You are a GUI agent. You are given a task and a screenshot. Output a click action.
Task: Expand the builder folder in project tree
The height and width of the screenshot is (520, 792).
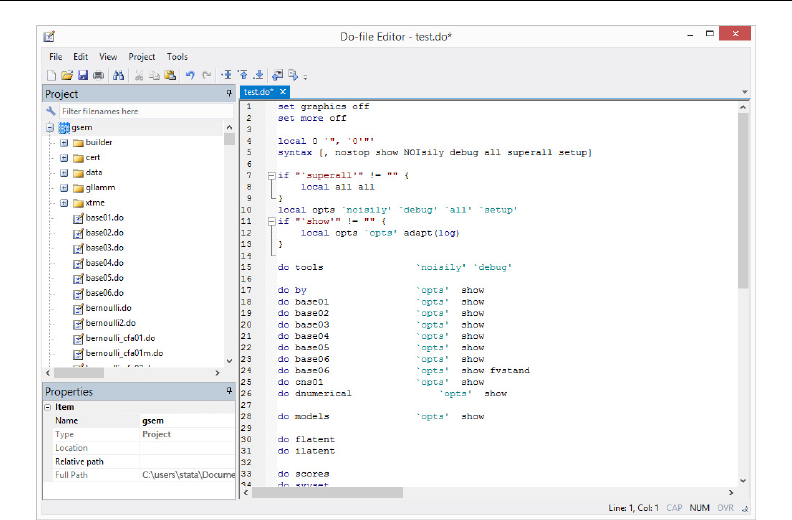point(64,143)
